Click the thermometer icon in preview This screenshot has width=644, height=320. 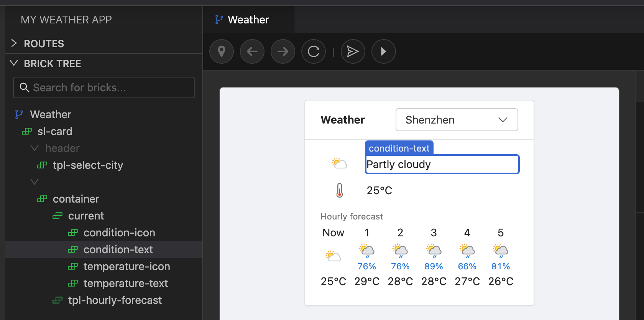(x=340, y=190)
